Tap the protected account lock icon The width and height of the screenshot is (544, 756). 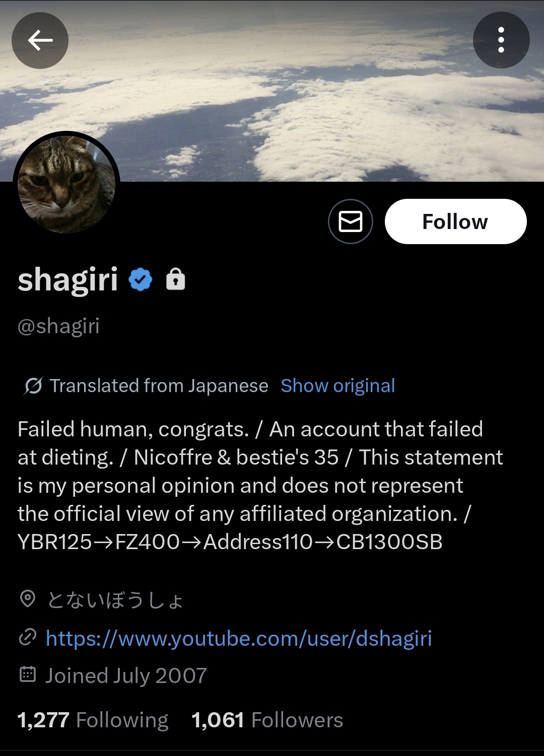pos(176,279)
